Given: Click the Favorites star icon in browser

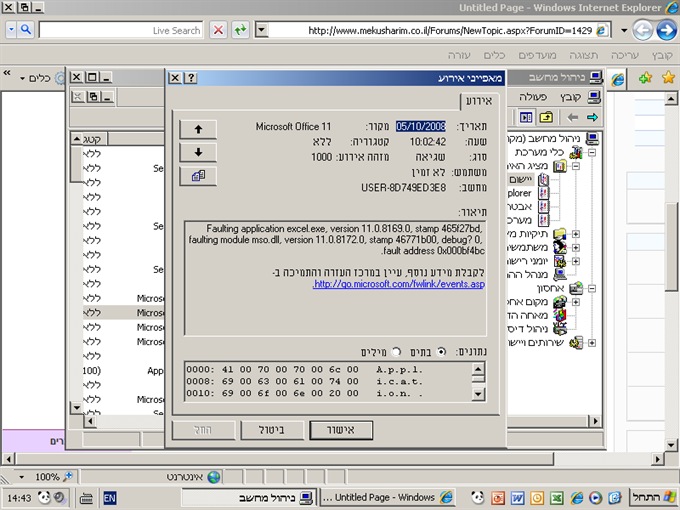Looking at the screenshot, I should [x=668, y=78].
